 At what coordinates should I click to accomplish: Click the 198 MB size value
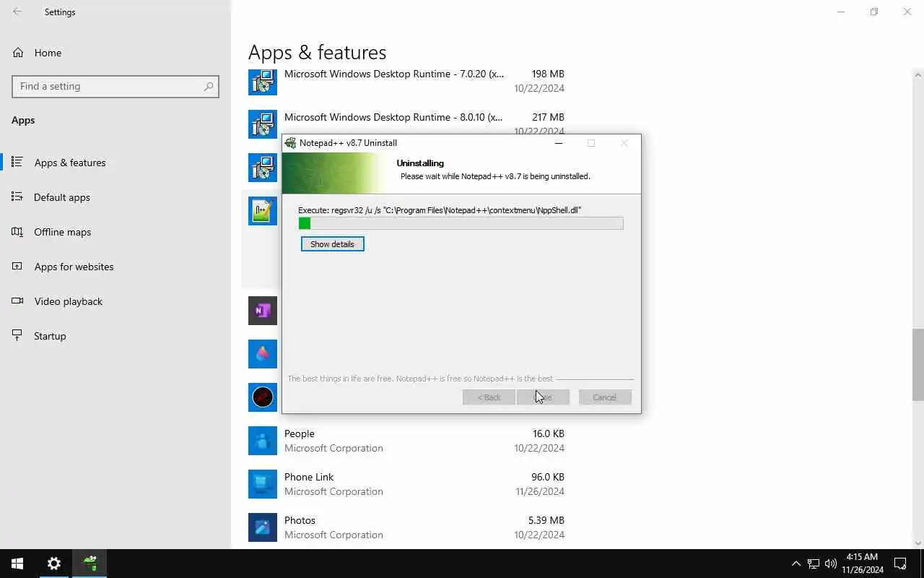[548, 74]
